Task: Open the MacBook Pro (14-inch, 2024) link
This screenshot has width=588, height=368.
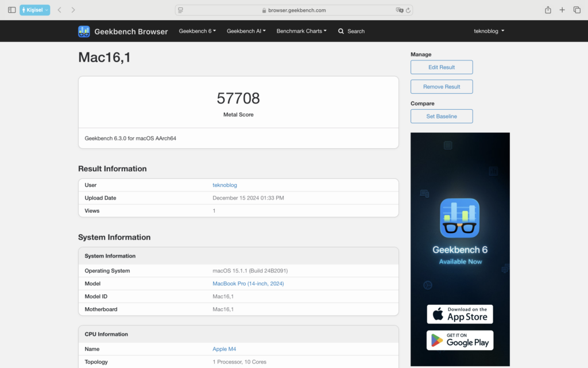Action: [x=248, y=283]
